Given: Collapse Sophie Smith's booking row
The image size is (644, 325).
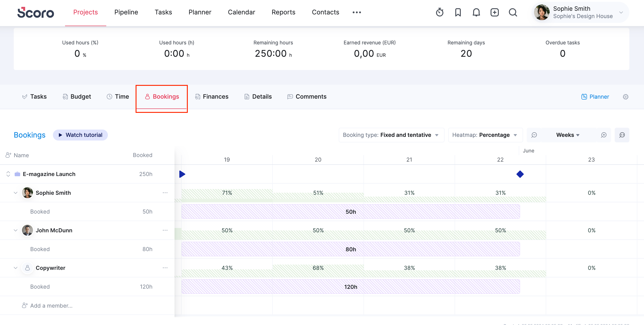Looking at the screenshot, I should coord(16,193).
